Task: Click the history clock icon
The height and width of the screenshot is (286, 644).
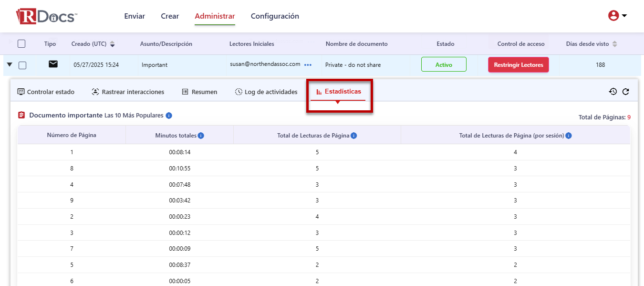Action: pyautogui.click(x=613, y=92)
